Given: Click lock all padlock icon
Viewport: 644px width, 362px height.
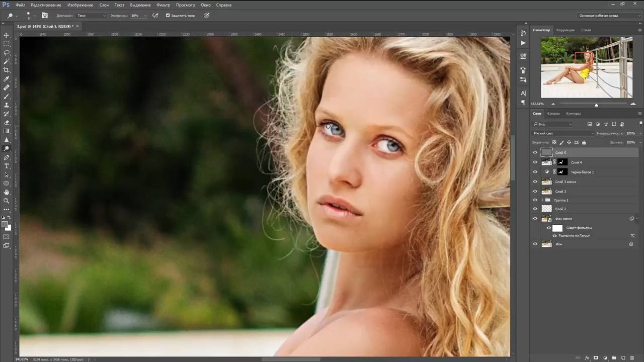Looking at the screenshot, I should coord(584,143).
